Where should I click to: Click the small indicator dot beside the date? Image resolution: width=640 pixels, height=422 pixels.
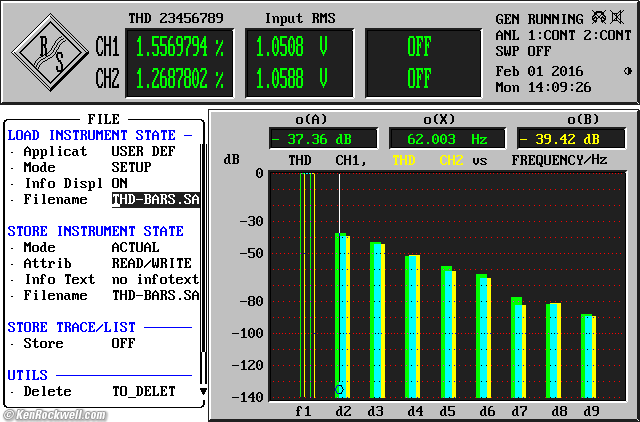pyautogui.click(x=628, y=71)
